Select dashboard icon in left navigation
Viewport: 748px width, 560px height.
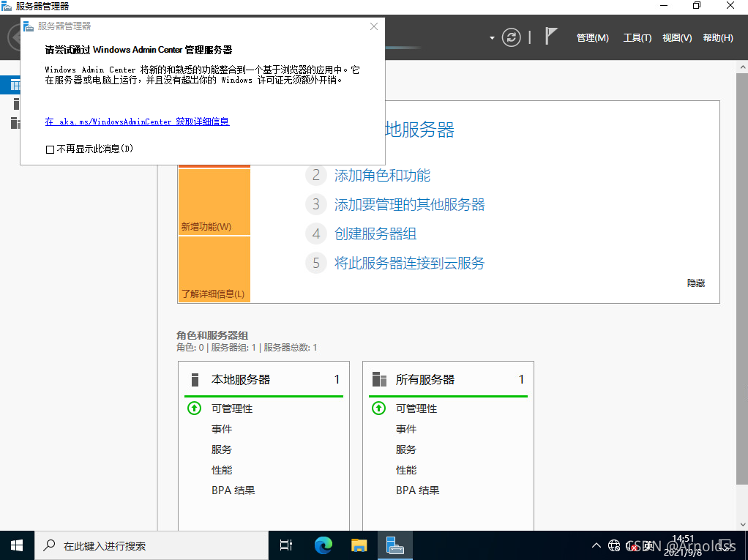(15, 86)
